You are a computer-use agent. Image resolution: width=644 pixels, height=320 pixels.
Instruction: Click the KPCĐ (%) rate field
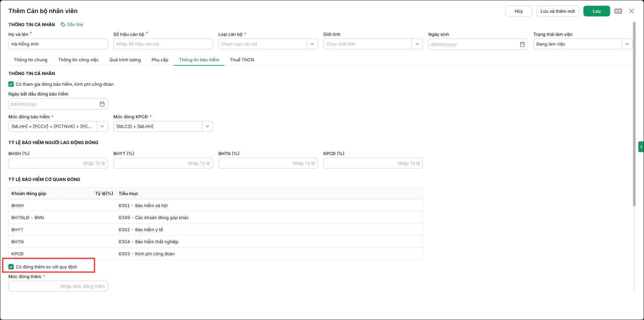point(373,163)
